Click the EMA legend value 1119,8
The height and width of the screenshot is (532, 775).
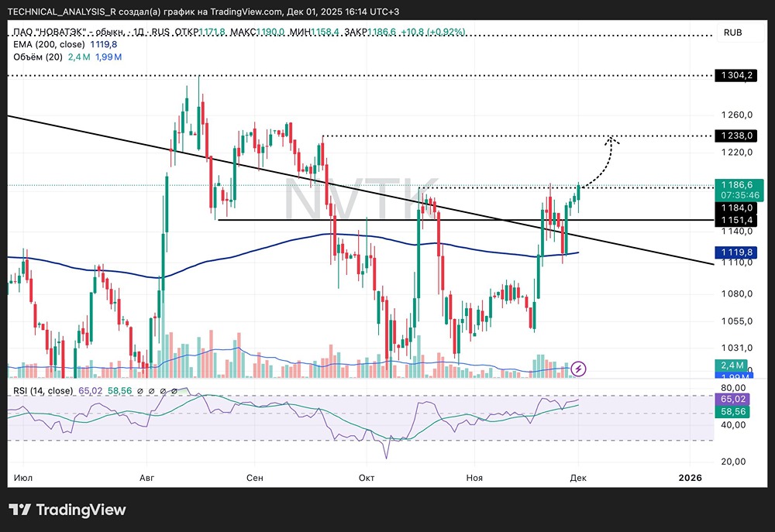(x=103, y=44)
